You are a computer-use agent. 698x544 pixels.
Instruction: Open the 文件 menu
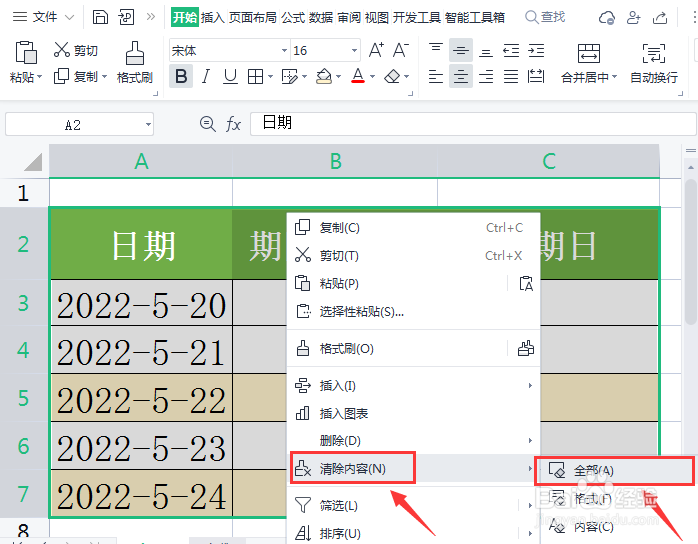[43, 17]
